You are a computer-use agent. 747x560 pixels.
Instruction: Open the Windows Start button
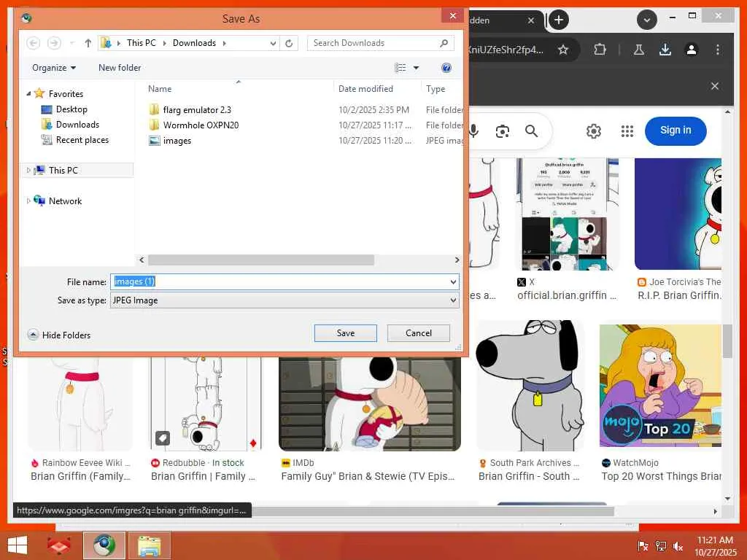tap(18, 545)
